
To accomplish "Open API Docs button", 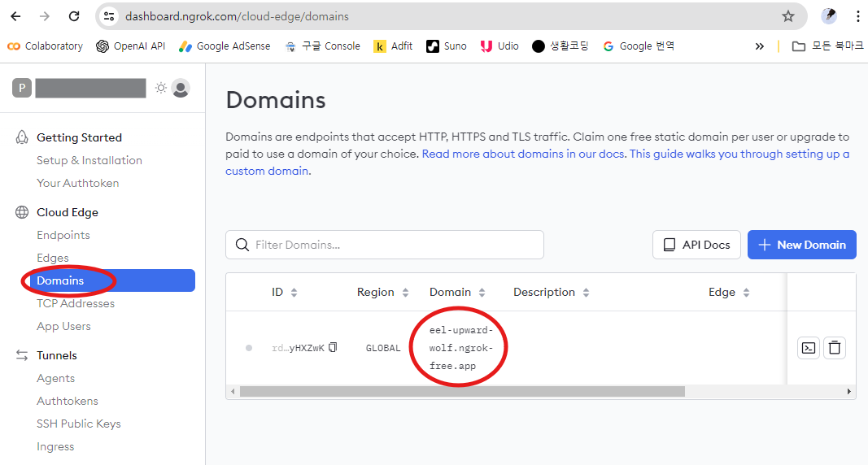I will click(696, 245).
